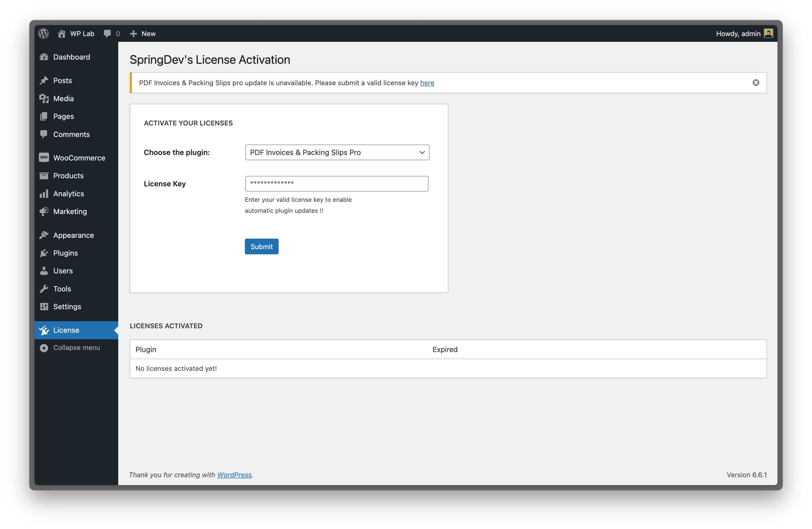812x529 pixels.
Task: Open the Media menu label
Action: pyautogui.click(x=64, y=99)
